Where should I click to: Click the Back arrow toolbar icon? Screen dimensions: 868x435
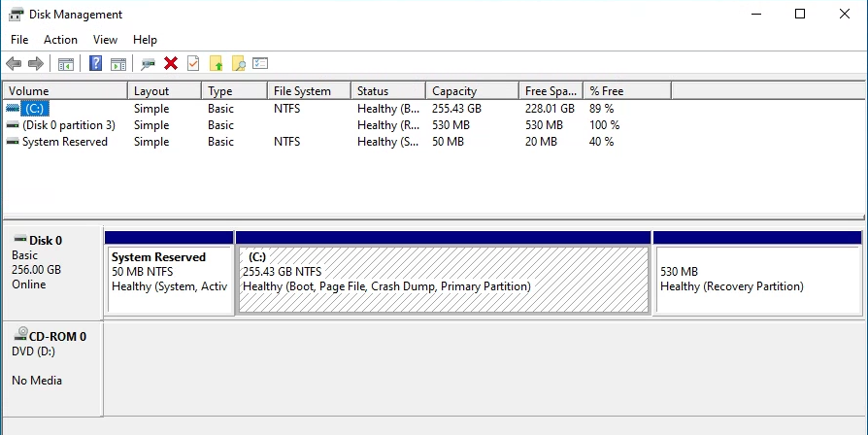14,64
